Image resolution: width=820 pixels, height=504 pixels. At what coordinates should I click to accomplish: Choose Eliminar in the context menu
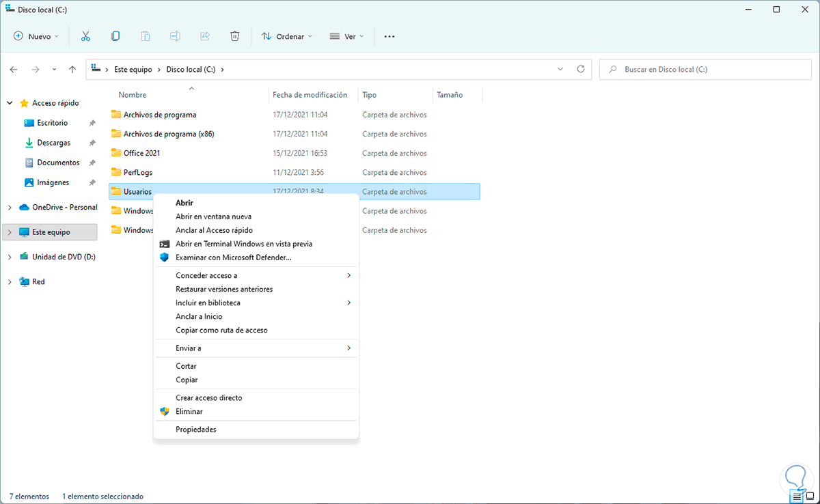[189, 412]
